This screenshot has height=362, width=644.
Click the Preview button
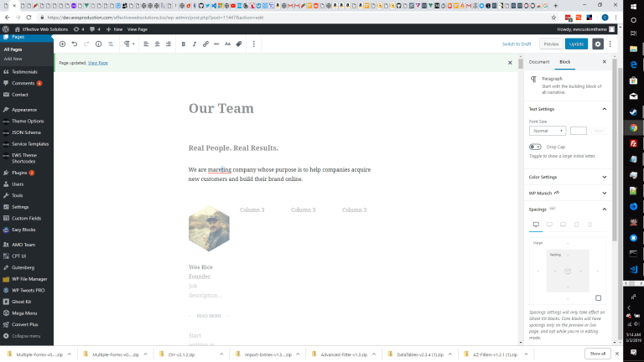click(x=551, y=44)
